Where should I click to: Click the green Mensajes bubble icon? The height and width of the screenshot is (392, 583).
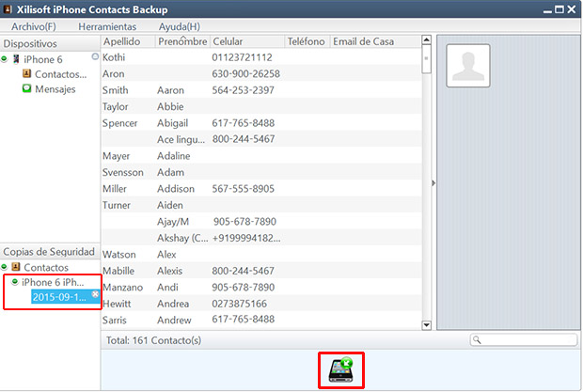(x=26, y=88)
